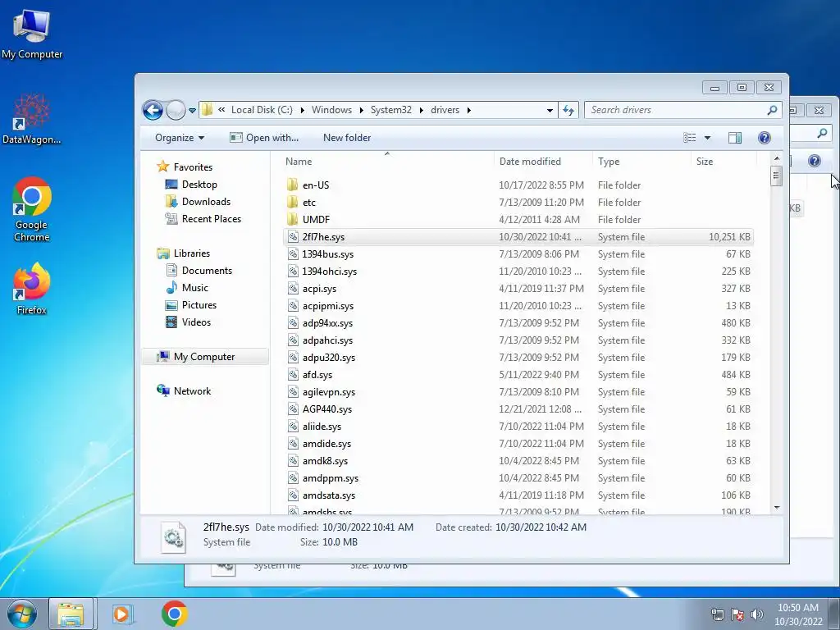Select the acpipmi.sys file
The height and width of the screenshot is (630, 840).
pyautogui.click(x=328, y=306)
